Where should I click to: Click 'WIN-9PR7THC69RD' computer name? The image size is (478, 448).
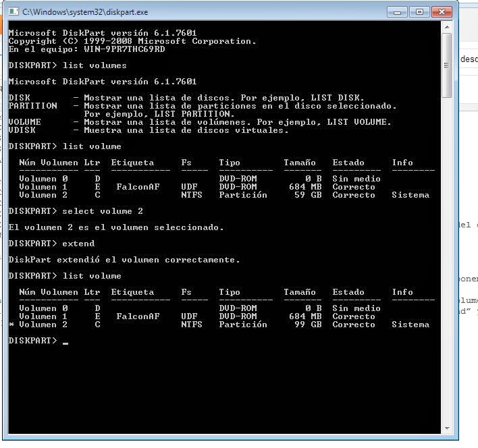(x=124, y=49)
